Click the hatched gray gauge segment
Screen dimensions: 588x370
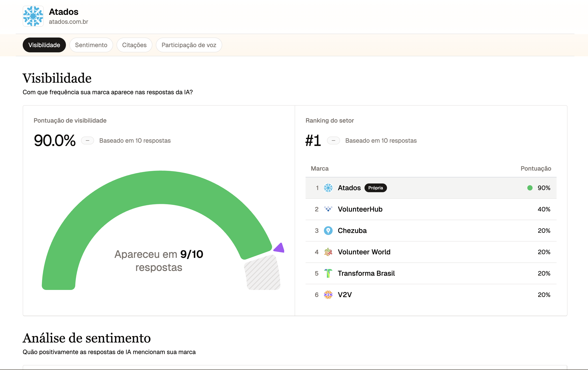(x=263, y=273)
